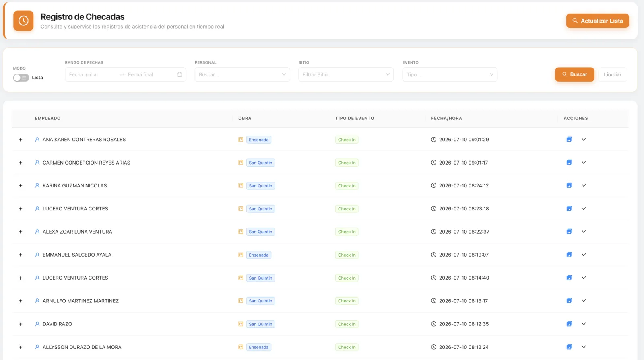The image size is (644, 360).
Task: Click the Fecha final date field
Action: coord(150,74)
